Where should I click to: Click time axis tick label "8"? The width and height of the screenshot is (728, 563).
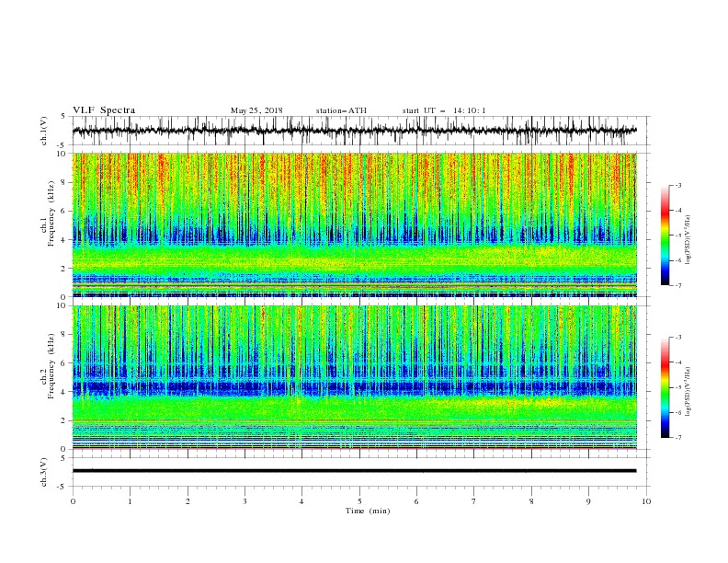[x=531, y=501]
